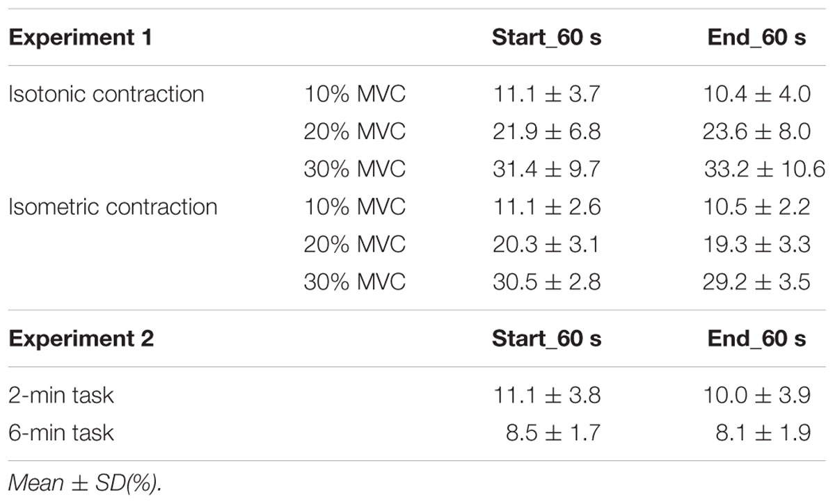Select the cell 23.6 ± 8.0
This screenshot has width=835, height=504.
[x=756, y=131]
